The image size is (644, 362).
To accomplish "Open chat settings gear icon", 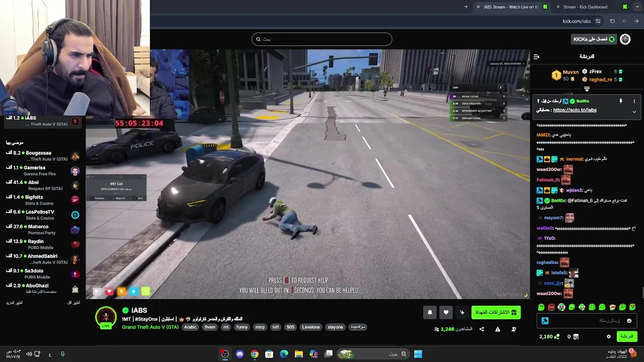I will coord(608,336).
